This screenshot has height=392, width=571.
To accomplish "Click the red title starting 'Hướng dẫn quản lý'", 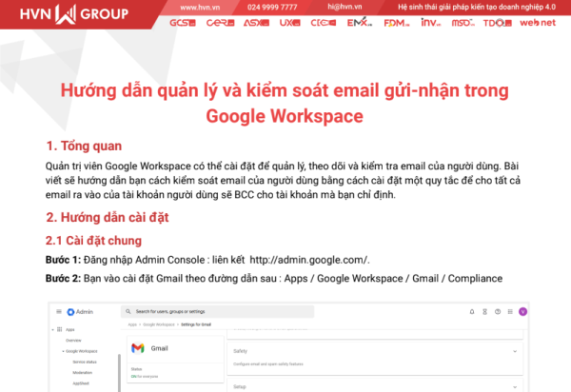I will [285, 103].
